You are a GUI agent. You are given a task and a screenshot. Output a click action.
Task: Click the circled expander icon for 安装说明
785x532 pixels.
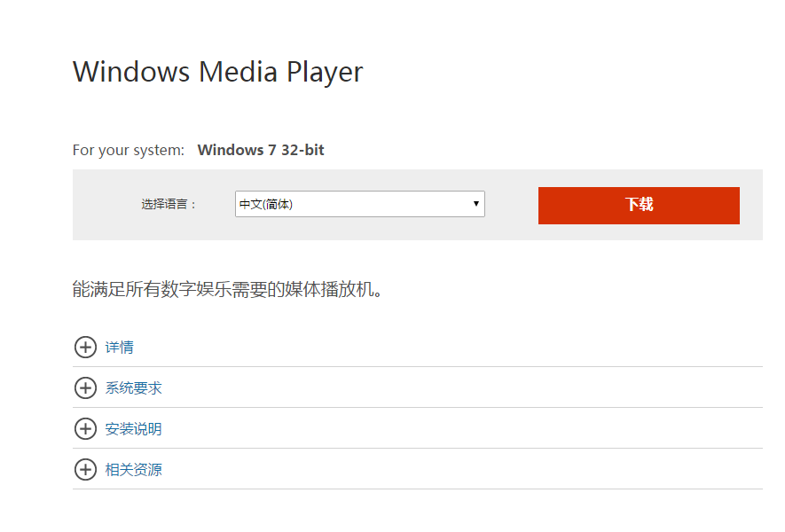(x=86, y=428)
